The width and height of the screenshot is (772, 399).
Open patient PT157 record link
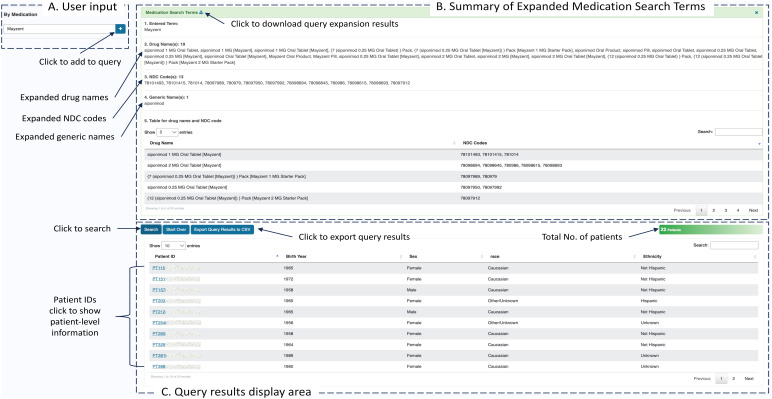click(x=159, y=290)
